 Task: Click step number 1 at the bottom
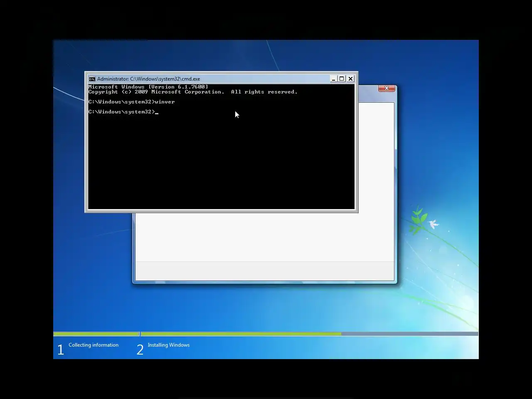click(61, 350)
